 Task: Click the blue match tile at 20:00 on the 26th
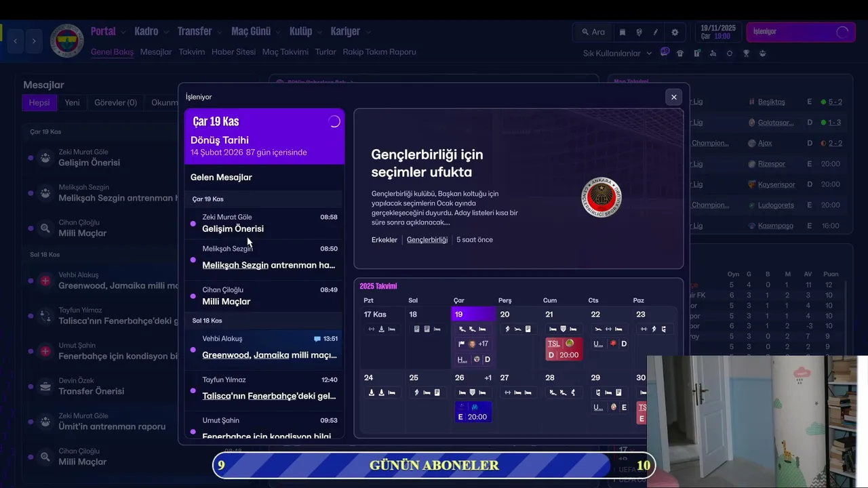pos(473,411)
